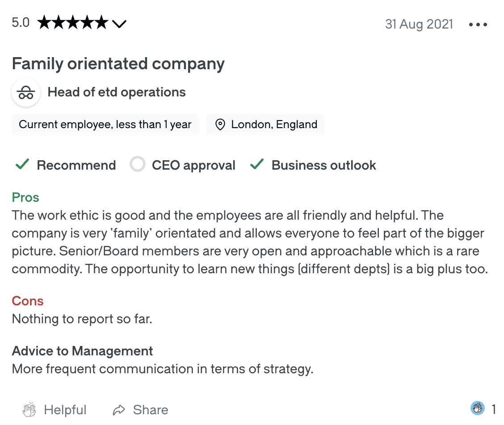
Task: Open the three-dot more options menu
Action: click(x=478, y=25)
